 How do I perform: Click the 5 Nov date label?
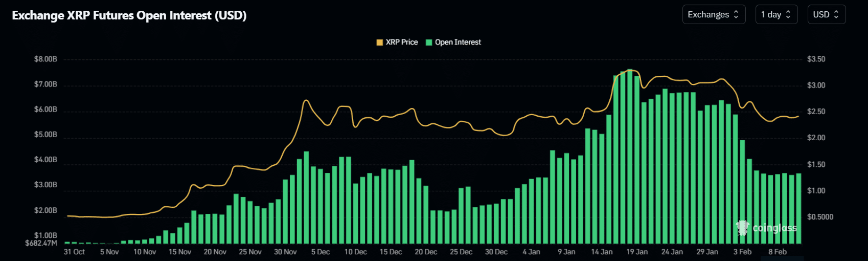click(x=109, y=252)
